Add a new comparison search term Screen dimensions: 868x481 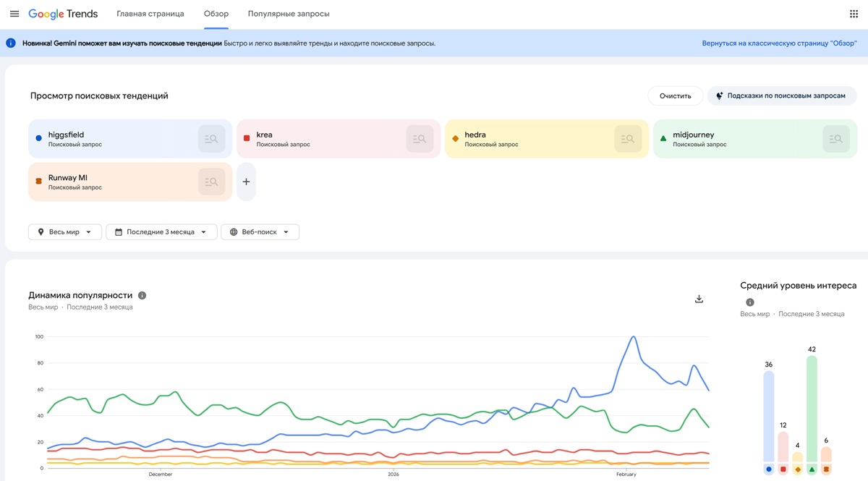tap(246, 182)
